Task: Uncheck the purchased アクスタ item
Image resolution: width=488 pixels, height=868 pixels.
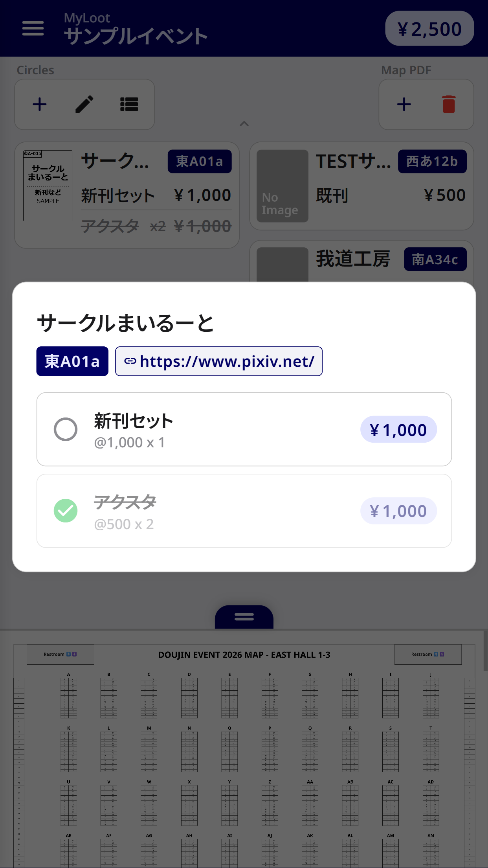Action: coord(66,511)
